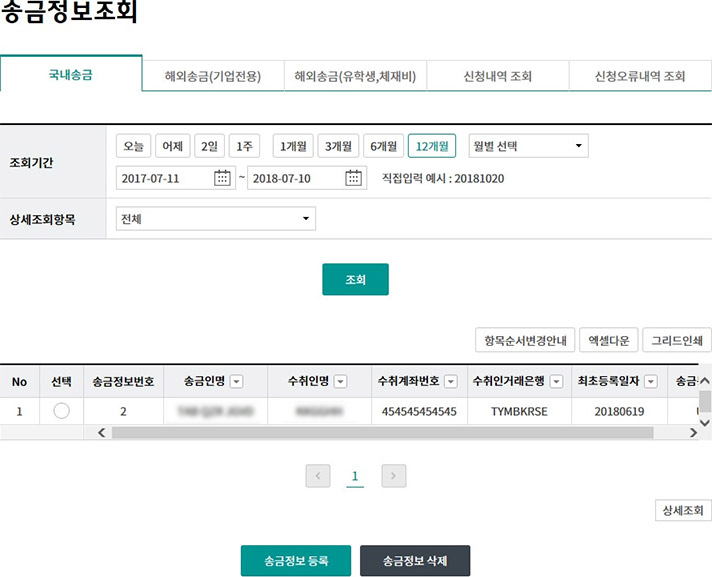Screen dimensions: 712x577
Task: Open the 신청내역 조회 tab
Action: (x=497, y=76)
